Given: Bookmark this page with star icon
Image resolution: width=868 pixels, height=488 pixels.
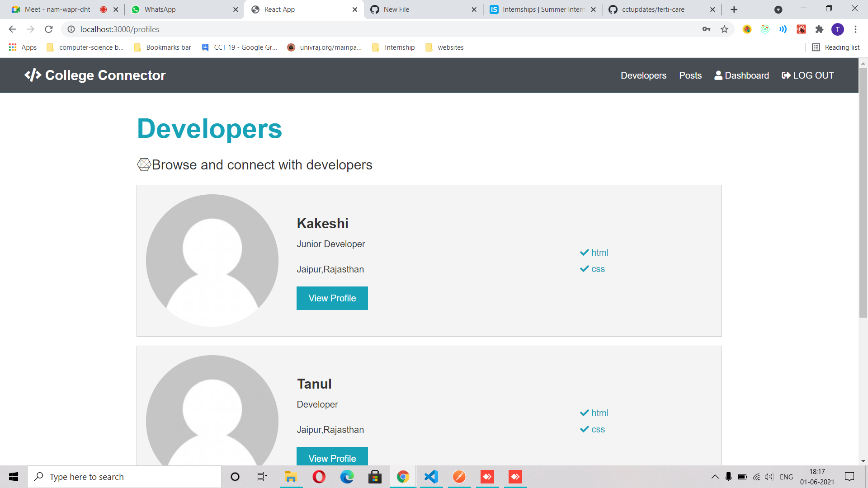Looking at the screenshot, I should (724, 29).
